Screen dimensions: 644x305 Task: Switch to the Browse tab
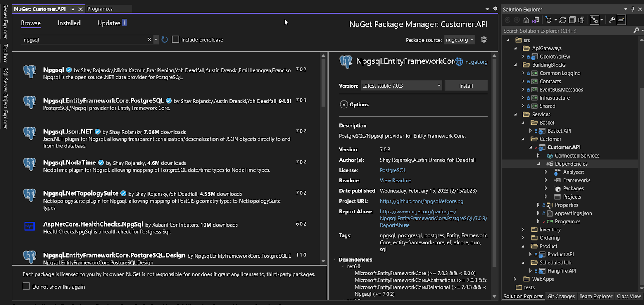click(x=31, y=23)
